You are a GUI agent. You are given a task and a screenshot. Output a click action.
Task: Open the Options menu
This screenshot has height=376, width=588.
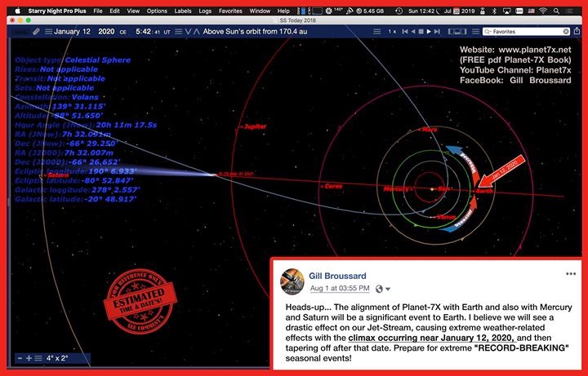(157, 11)
